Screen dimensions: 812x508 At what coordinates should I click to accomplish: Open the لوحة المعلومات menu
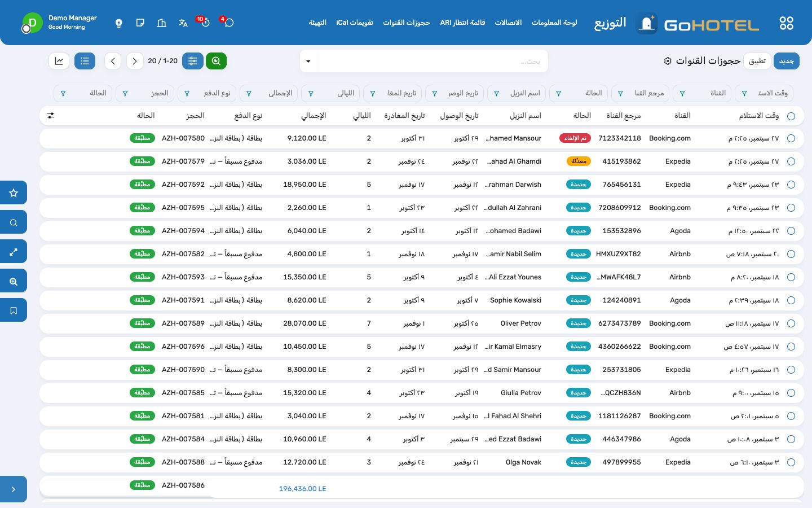click(x=554, y=23)
